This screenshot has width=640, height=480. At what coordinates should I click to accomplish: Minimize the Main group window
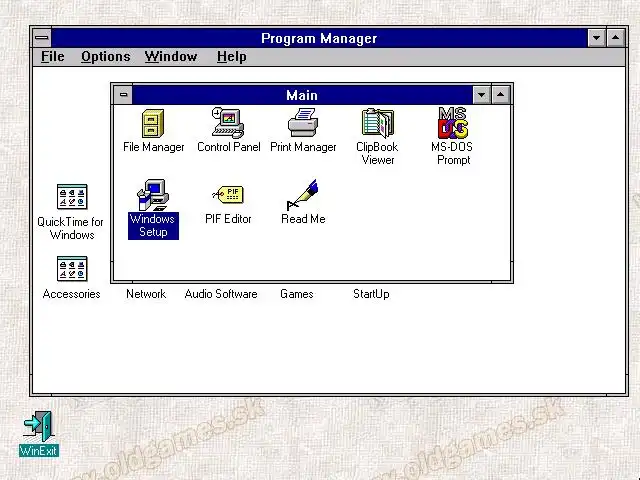coord(482,95)
